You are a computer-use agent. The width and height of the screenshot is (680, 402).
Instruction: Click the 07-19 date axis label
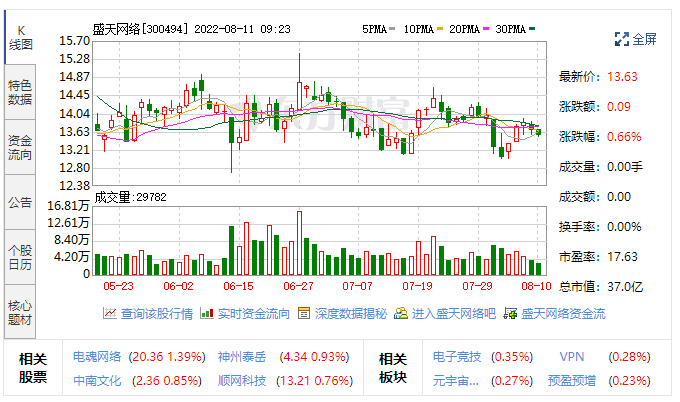tap(417, 286)
